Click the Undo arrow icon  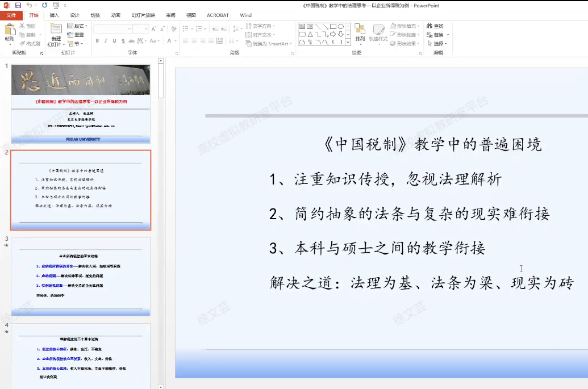pyautogui.click(x=28, y=5)
